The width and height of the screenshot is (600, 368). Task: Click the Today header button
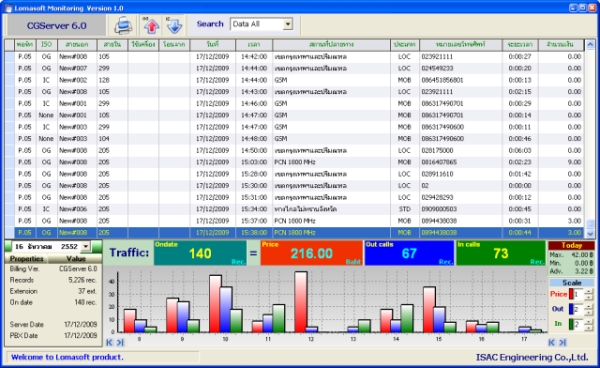[571, 246]
